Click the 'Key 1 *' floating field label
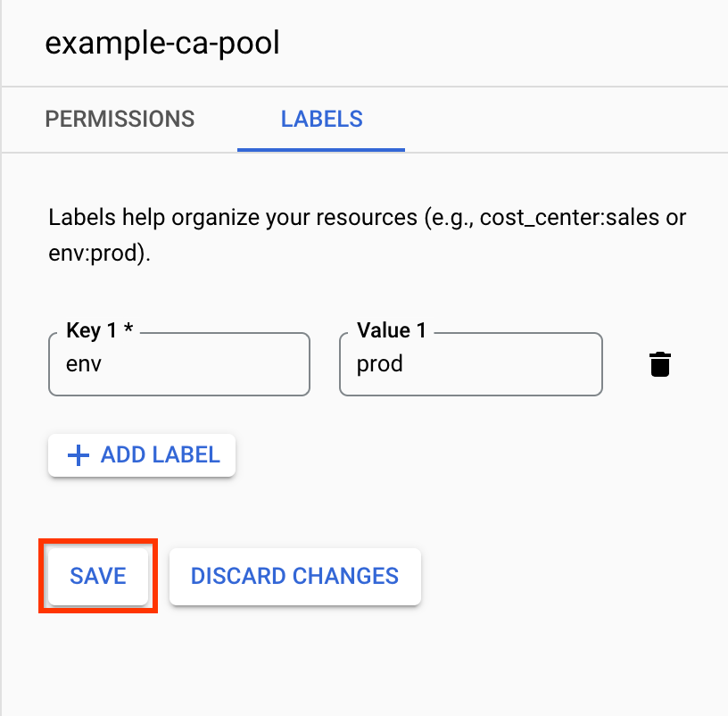The image size is (728, 716). [x=99, y=331]
